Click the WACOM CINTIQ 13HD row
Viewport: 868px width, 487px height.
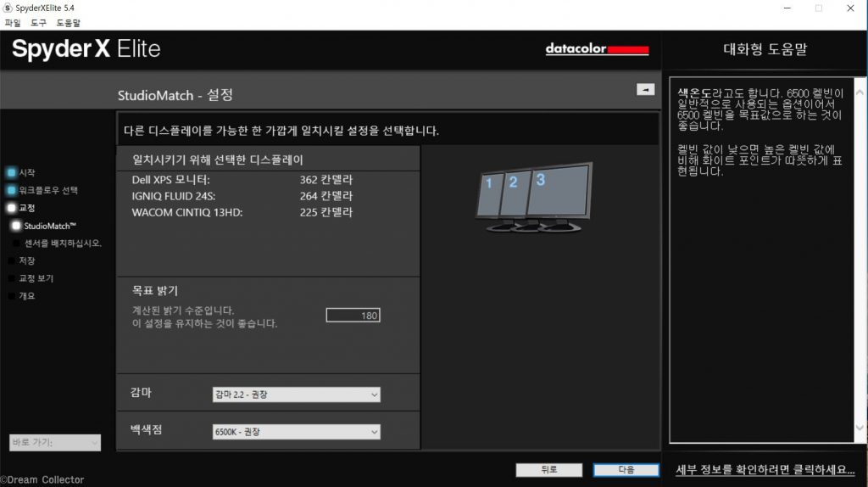click(x=242, y=212)
